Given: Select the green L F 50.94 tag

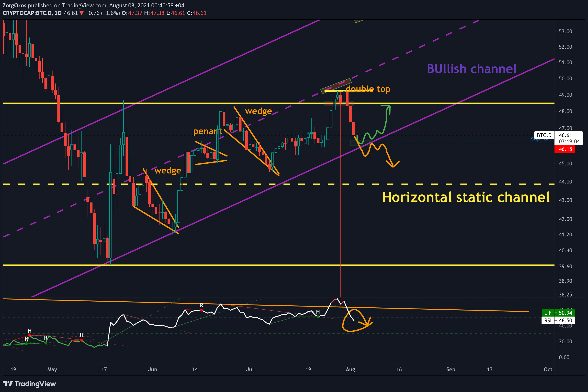Looking at the screenshot, I should pyautogui.click(x=558, y=313).
